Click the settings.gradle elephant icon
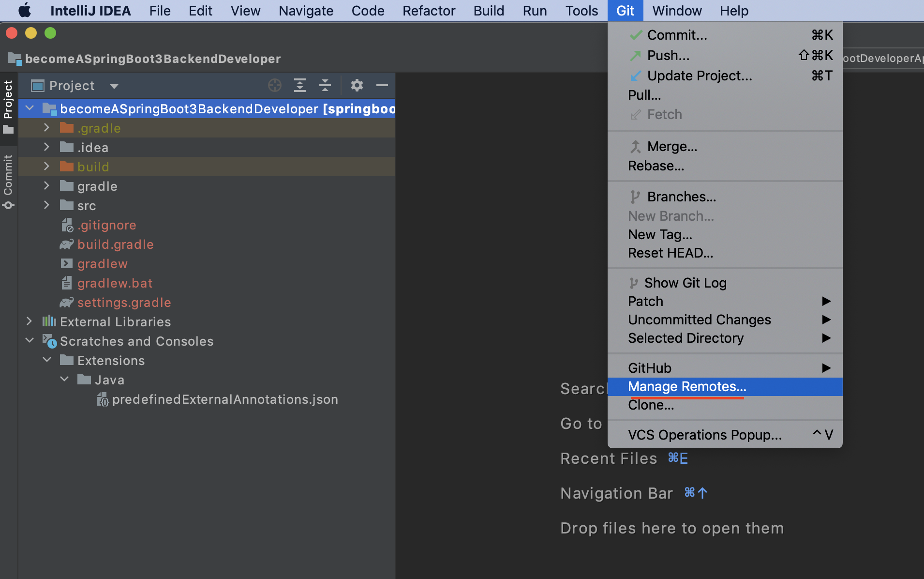This screenshot has width=924, height=579. (x=67, y=303)
